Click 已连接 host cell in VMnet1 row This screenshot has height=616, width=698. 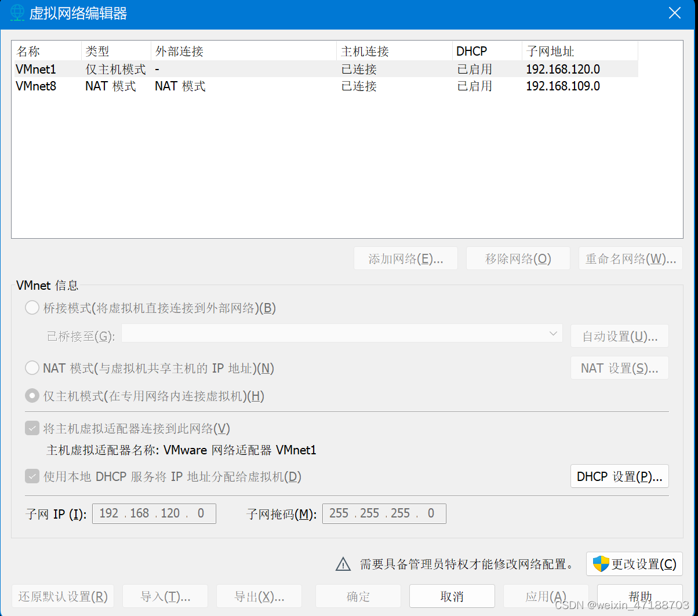tap(359, 69)
